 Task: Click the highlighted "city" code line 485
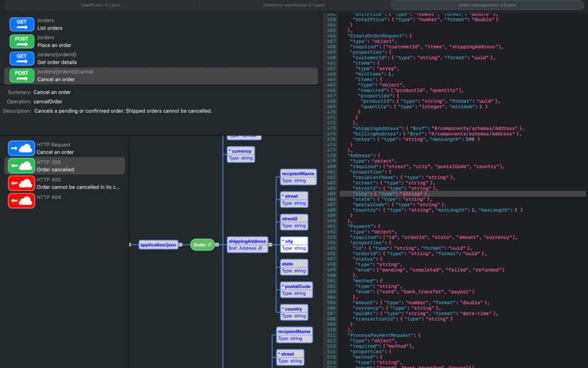point(462,194)
